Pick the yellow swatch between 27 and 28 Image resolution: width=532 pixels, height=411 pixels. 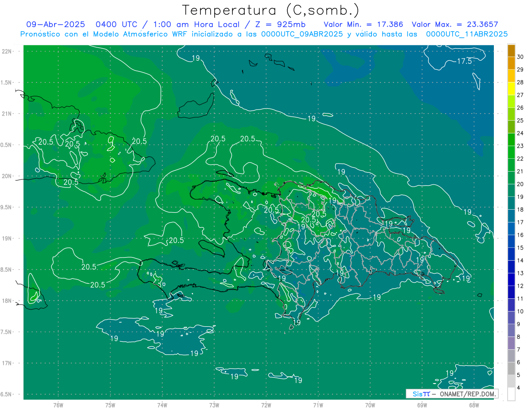pos(511,89)
